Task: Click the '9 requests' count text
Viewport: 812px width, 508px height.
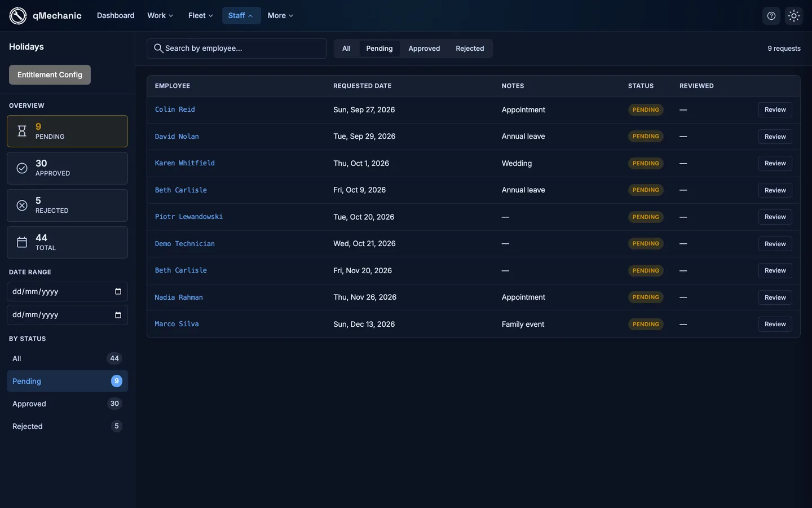Action: pos(784,49)
